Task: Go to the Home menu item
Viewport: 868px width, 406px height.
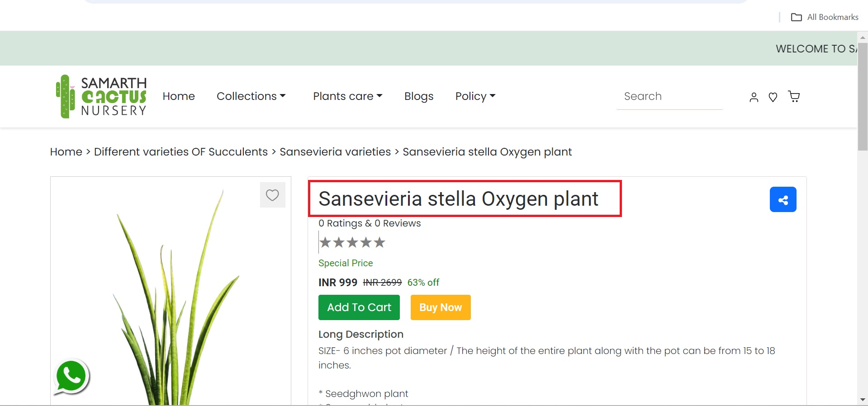Action: 179,96
